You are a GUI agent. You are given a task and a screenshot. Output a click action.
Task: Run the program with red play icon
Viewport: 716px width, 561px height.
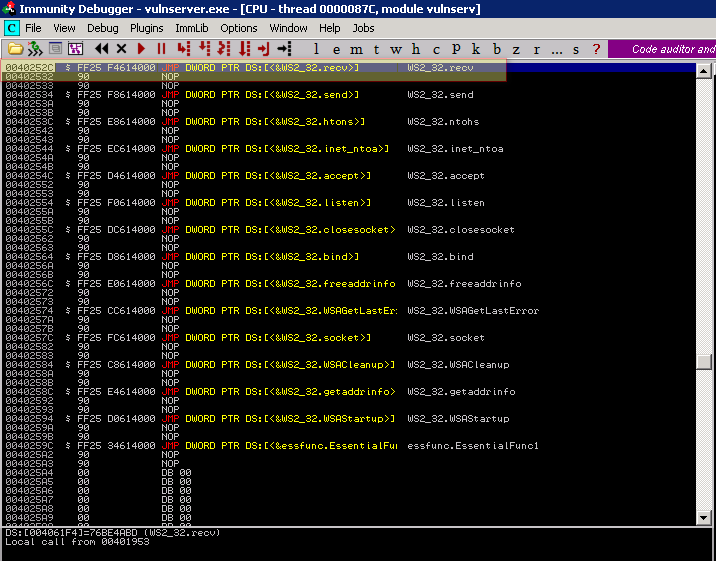click(x=141, y=49)
